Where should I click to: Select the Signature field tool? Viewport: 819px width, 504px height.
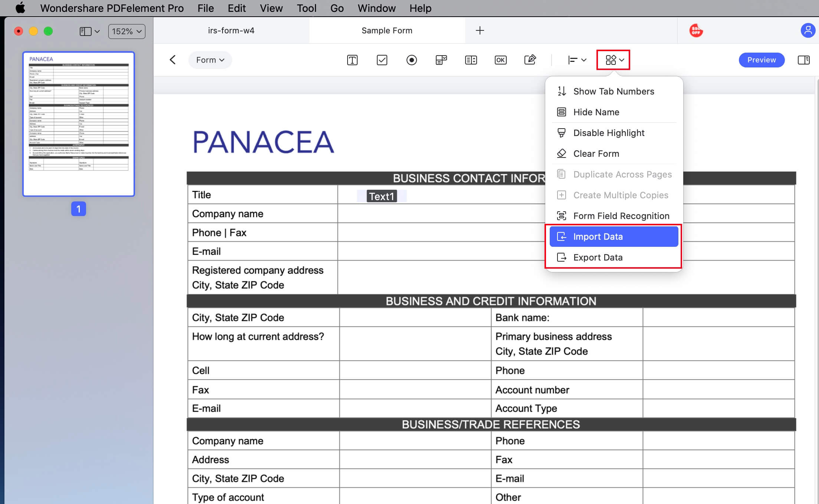coord(530,60)
